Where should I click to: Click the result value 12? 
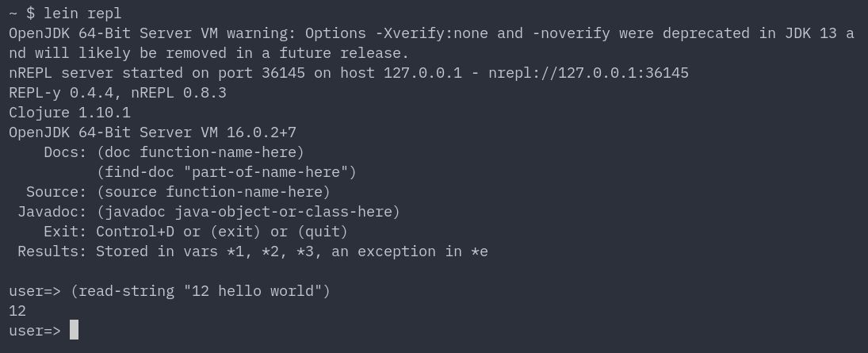tap(17, 311)
